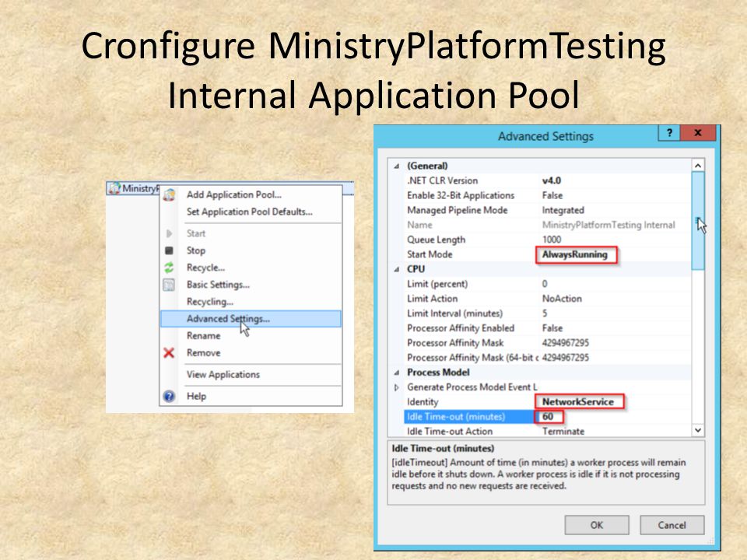Viewport: 747px width, 560px height.
Task: Click Cancel in Advanced Settings
Action: coord(672,525)
